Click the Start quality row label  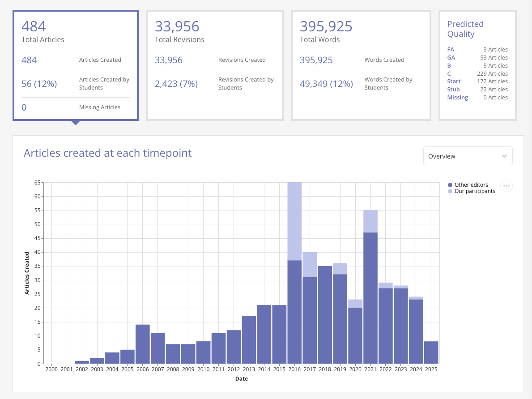click(454, 82)
